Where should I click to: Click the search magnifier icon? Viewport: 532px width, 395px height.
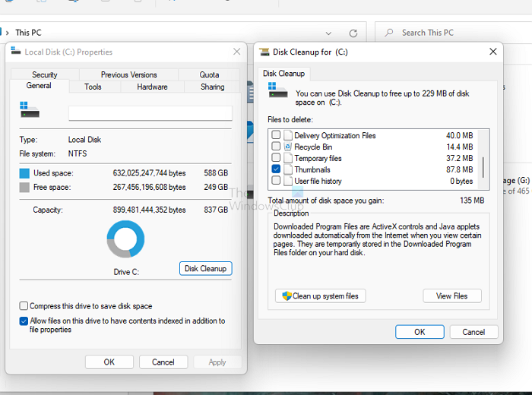(x=389, y=33)
